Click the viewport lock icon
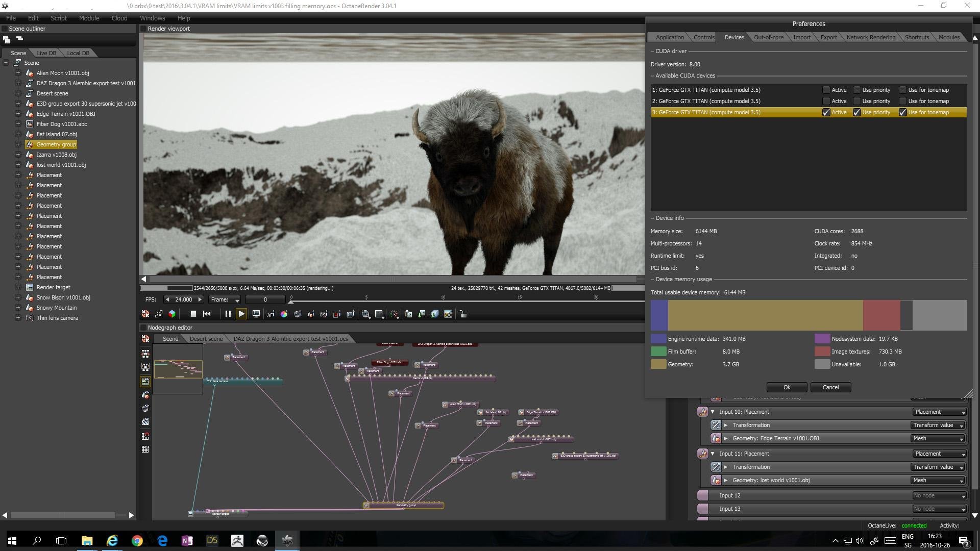The image size is (980, 551). pos(463,314)
